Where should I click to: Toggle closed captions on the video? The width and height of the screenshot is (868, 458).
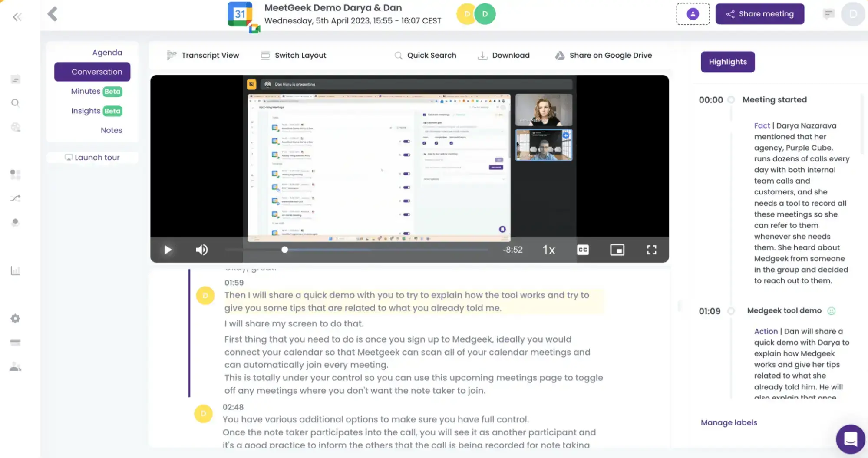(583, 250)
